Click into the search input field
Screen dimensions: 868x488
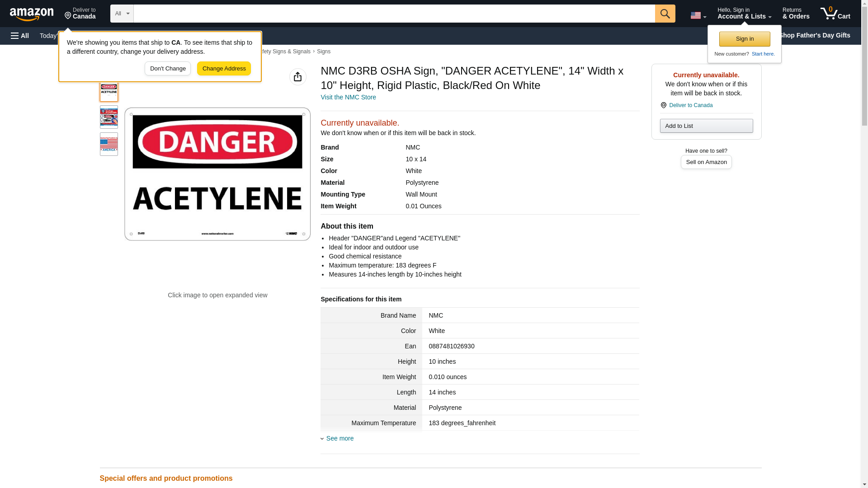(x=393, y=14)
